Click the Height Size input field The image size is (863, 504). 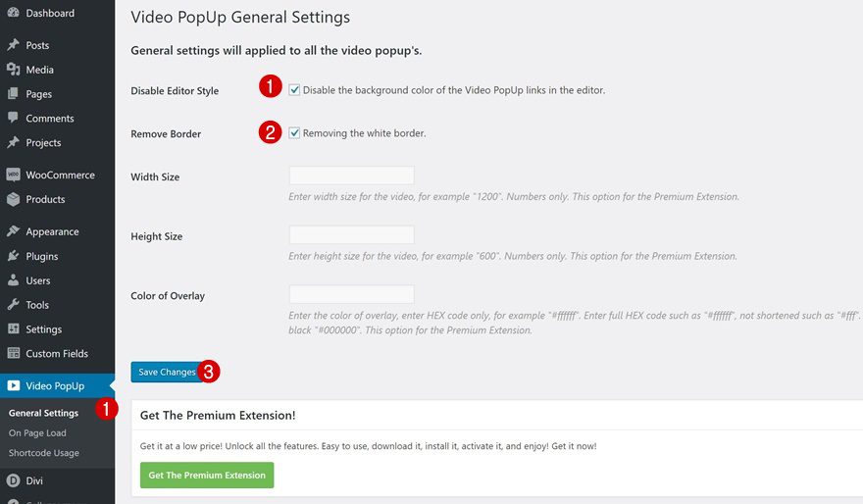pos(352,235)
